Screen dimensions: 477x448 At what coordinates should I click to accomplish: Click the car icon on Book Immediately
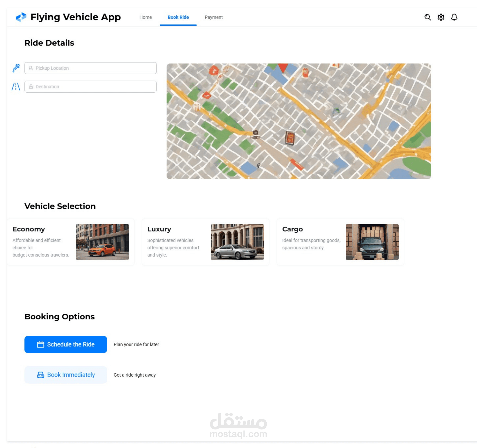(x=40, y=375)
